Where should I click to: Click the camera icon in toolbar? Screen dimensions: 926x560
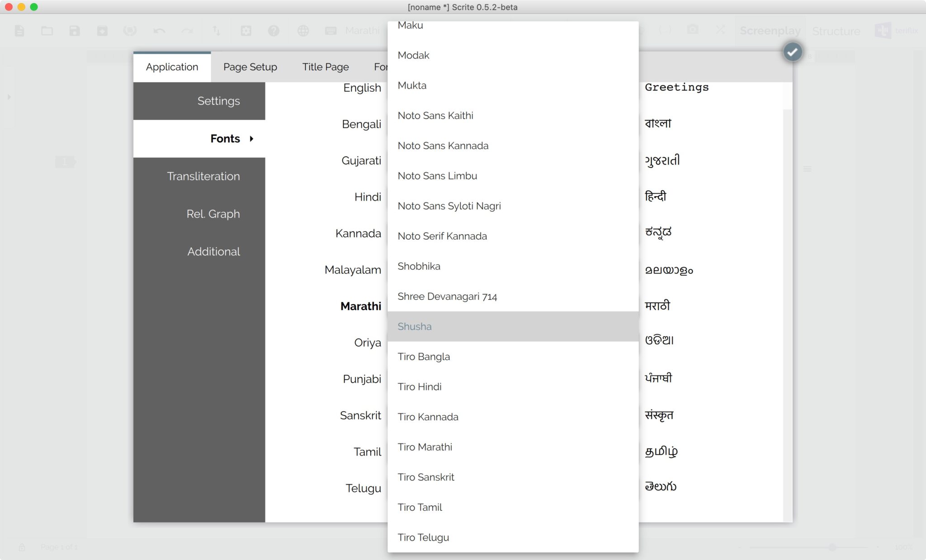pyautogui.click(x=692, y=30)
